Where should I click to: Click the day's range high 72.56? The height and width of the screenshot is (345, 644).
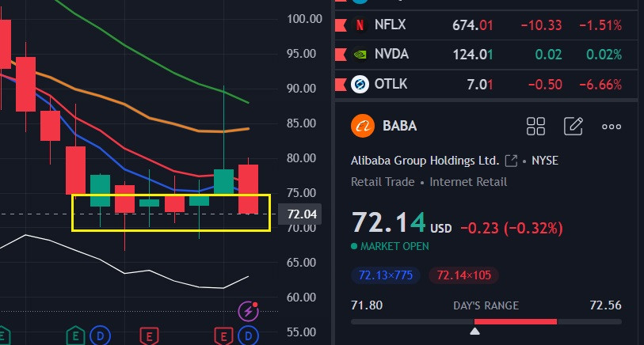(605, 305)
